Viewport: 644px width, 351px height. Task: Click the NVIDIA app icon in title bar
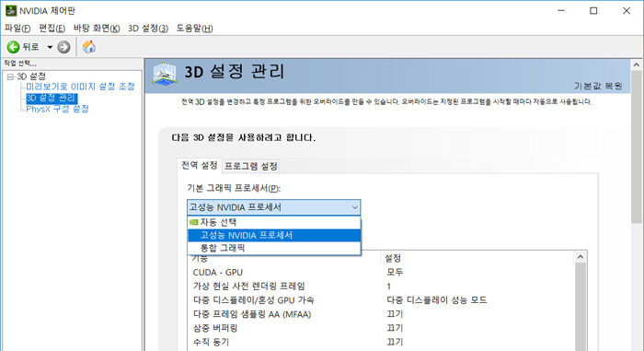pos(11,11)
